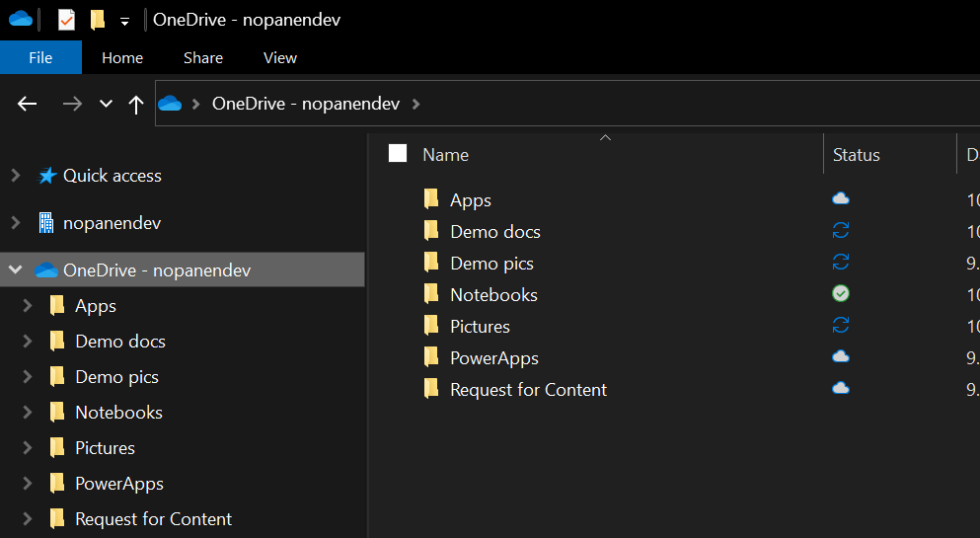Sort by the Name column header

(x=446, y=155)
